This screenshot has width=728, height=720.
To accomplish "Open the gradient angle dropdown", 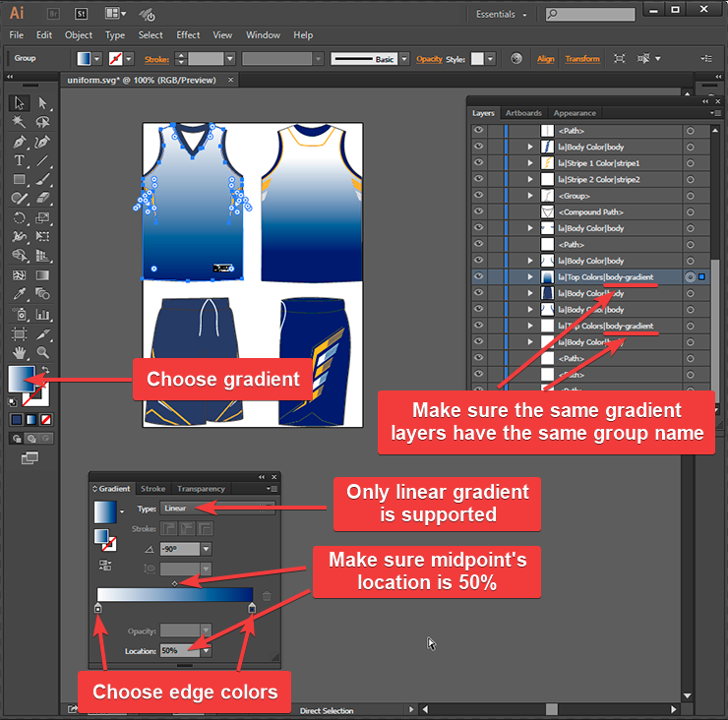I will pos(206,549).
